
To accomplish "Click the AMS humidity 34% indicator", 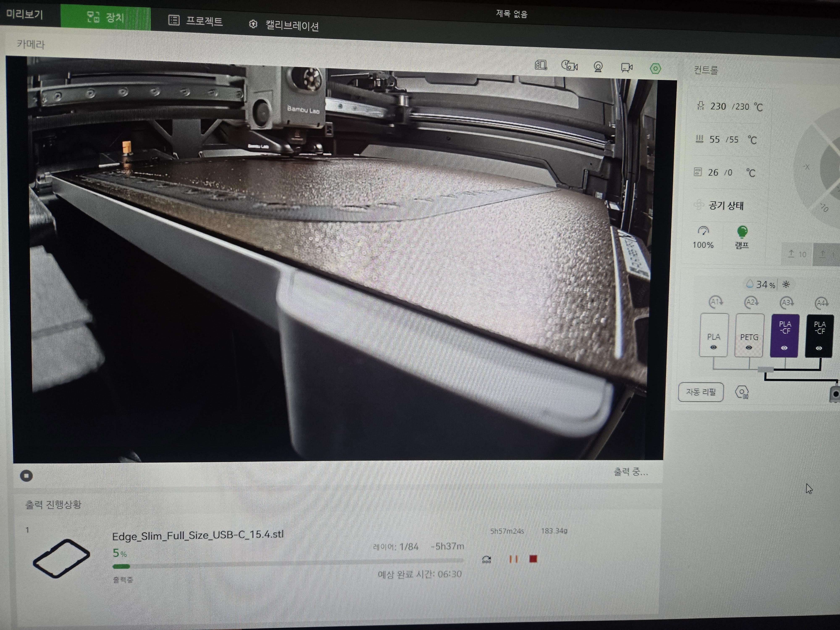I will click(761, 284).
